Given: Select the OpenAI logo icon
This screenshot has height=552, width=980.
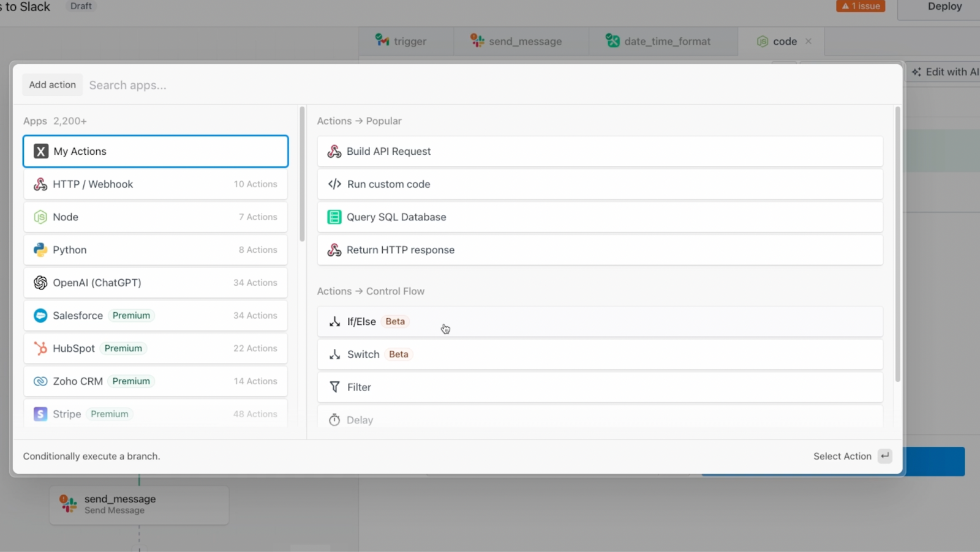Looking at the screenshot, I should 40,283.
